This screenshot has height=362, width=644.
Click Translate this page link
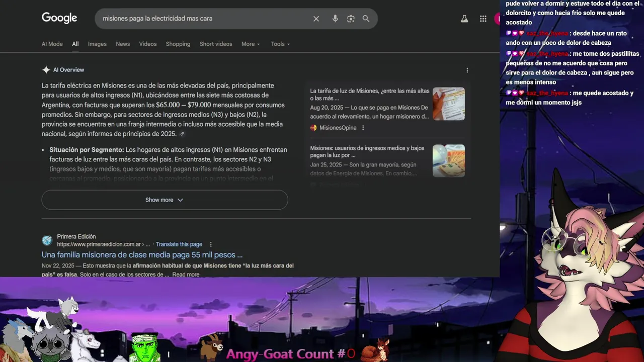pos(179,244)
